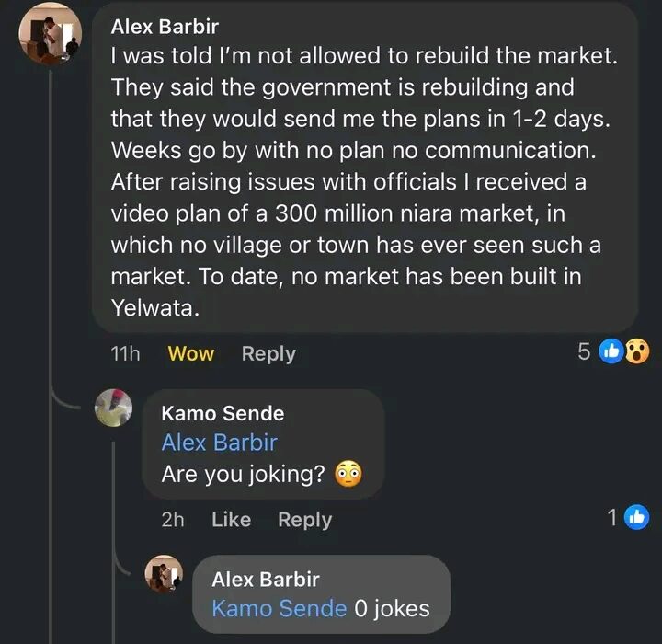Screen dimensions: 662x644
Task: Reply to Kamo Sende's comment
Action: (304, 520)
